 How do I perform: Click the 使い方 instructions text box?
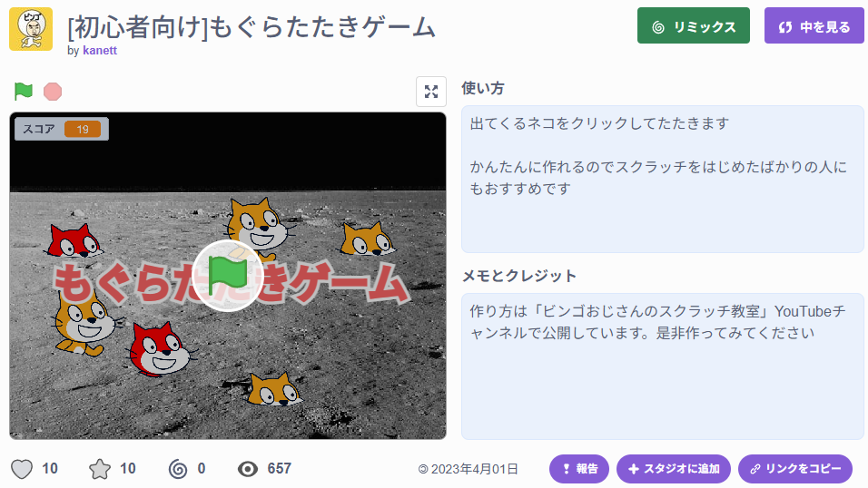tap(662, 179)
